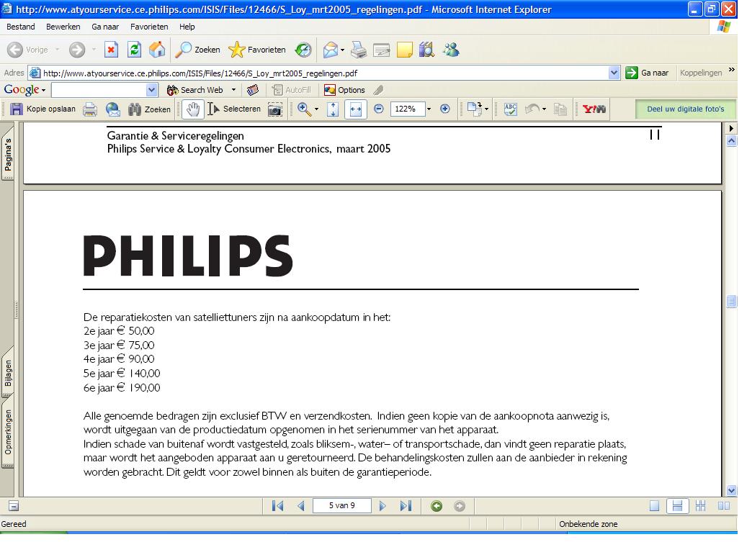747x560 pixels.
Task: Click the Google search input box
Action: 99,89
